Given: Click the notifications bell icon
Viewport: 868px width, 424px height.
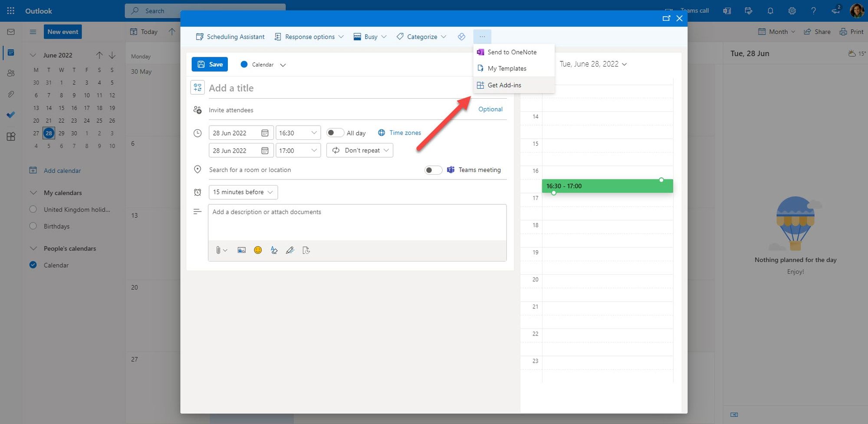Looking at the screenshot, I should click(770, 11).
